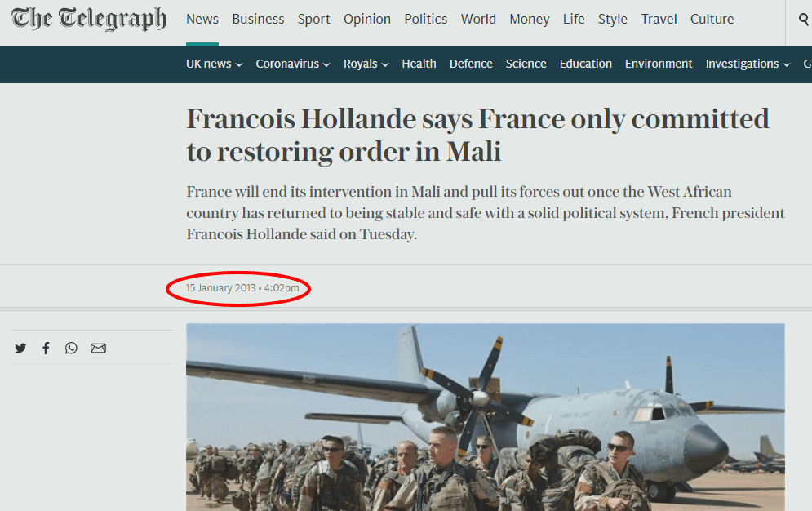This screenshot has width=812, height=511.
Task: Share article on Twitter
Action: [20, 348]
